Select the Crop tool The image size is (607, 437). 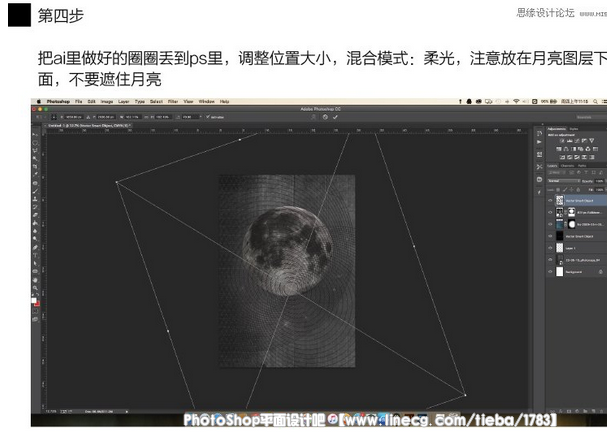tap(35, 166)
